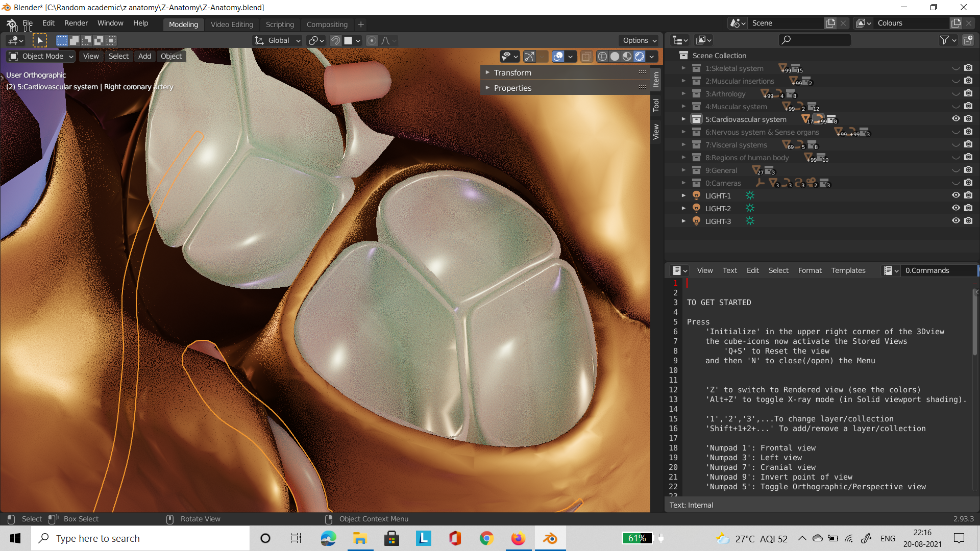Toggle proportional editing

pos(372,40)
